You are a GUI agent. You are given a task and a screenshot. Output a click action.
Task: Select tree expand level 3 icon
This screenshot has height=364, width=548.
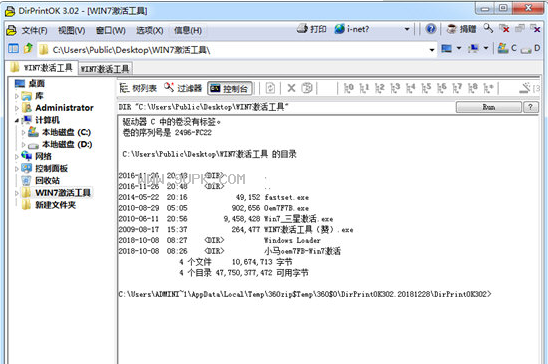(395, 88)
